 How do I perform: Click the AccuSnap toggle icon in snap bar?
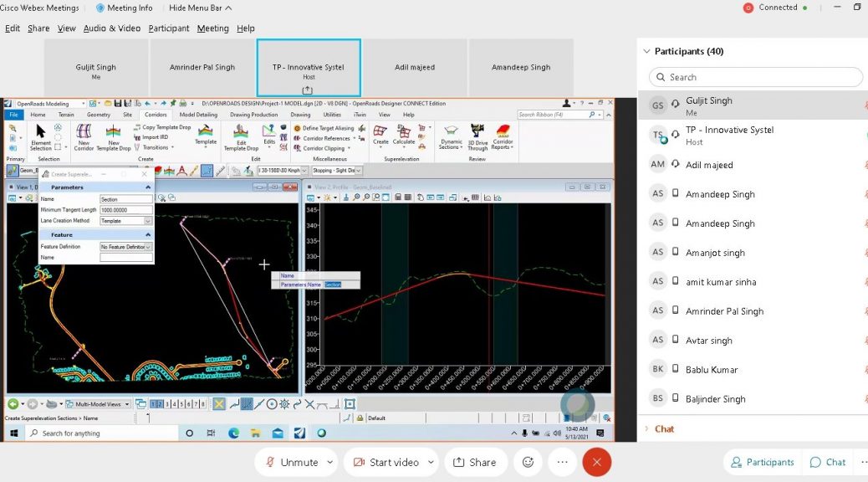point(219,404)
